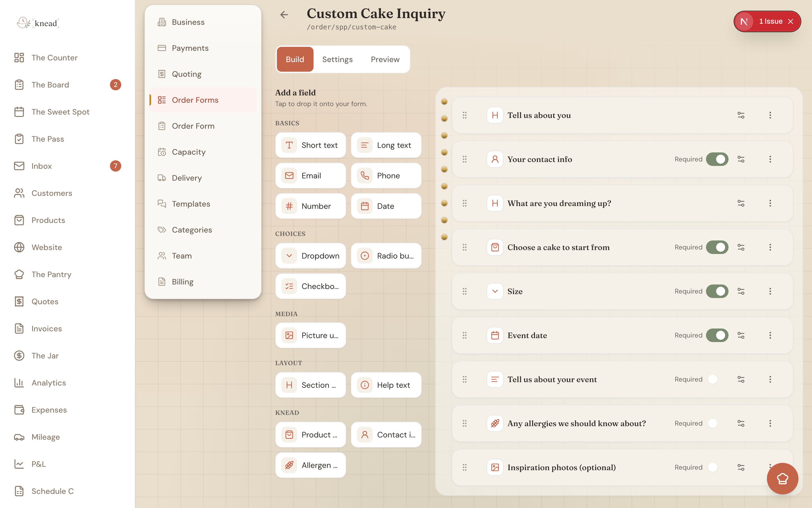The width and height of the screenshot is (812, 508).
Task: Click drag handle for Event date row
Action: [464, 335]
